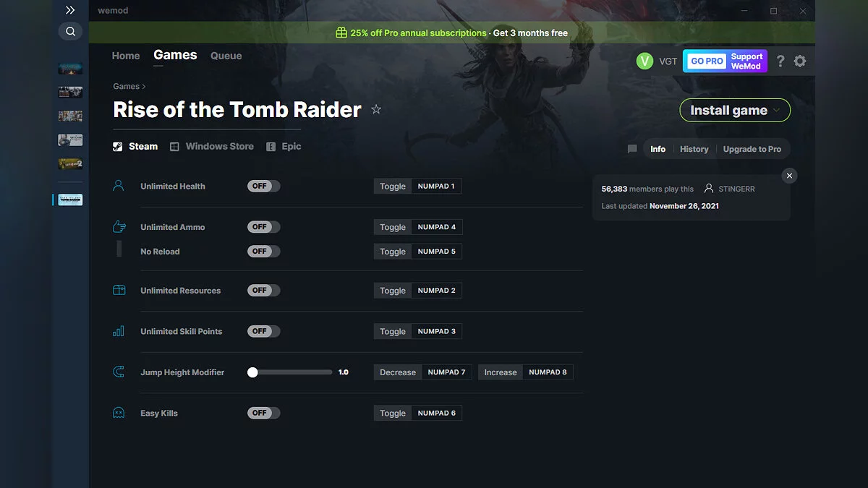
Task: Switch to the History tab
Action: [694, 149]
